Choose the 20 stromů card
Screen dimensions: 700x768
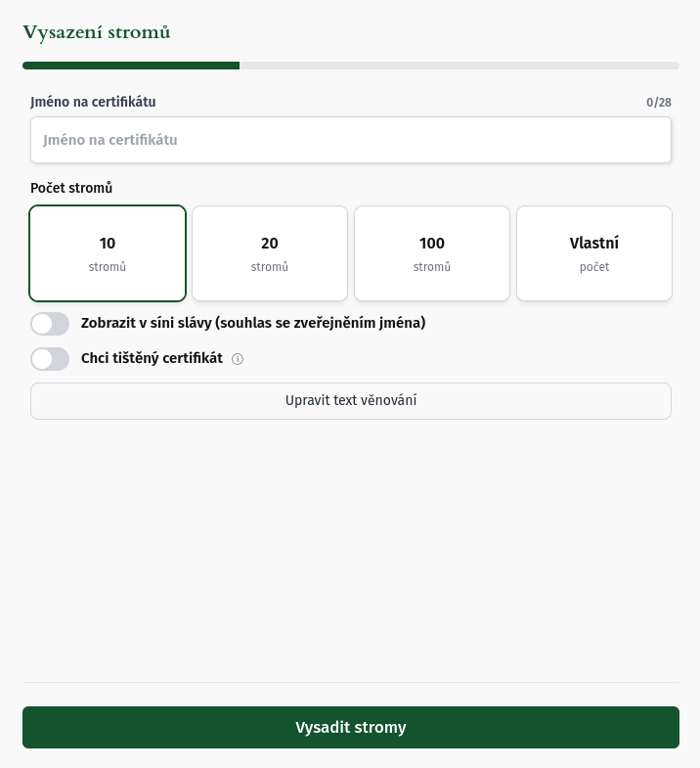pyautogui.click(x=270, y=253)
